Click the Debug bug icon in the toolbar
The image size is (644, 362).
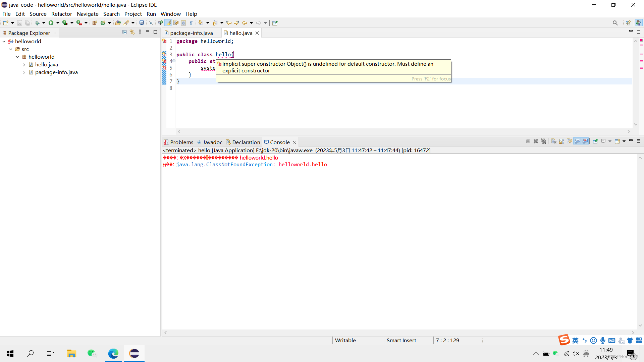(37, 23)
